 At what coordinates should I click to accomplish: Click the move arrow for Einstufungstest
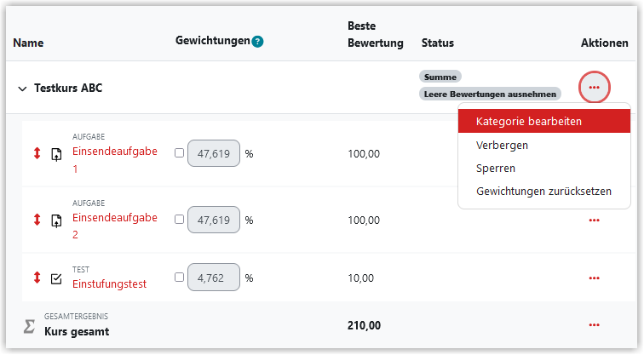(x=37, y=278)
